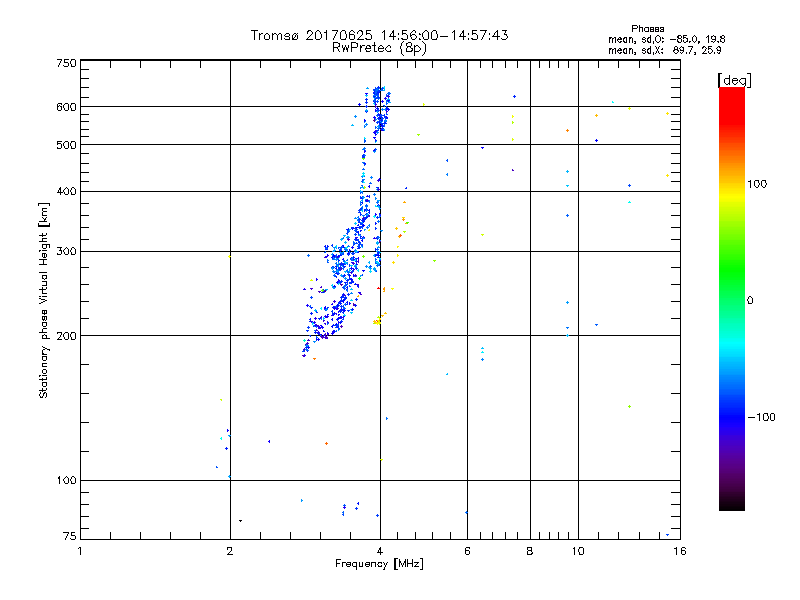800x600 pixels.
Task: Click the y-axis tick label '600'
Action: 66,107
